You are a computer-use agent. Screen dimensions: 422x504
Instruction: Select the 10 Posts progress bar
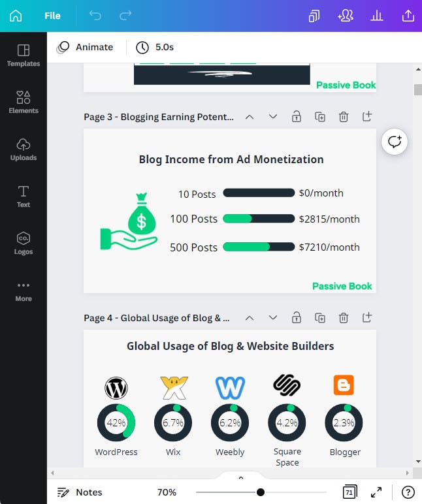point(259,193)
